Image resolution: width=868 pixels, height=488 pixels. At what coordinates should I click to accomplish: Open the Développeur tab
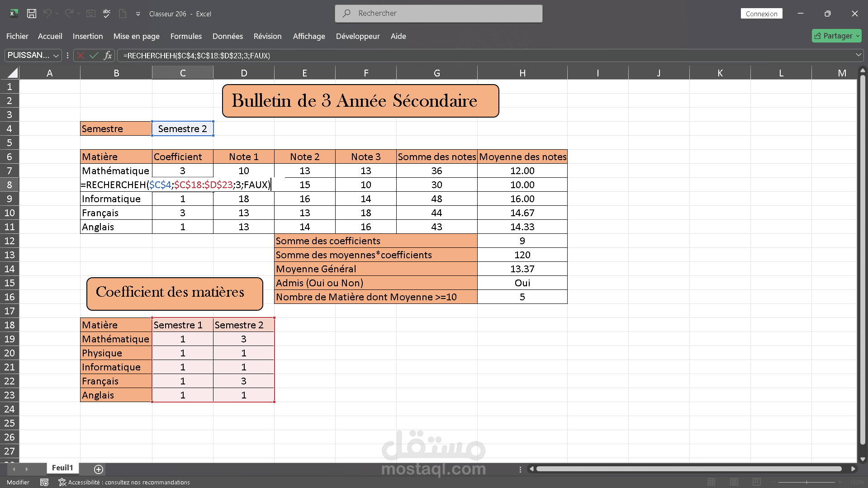(x=358, y=36)
